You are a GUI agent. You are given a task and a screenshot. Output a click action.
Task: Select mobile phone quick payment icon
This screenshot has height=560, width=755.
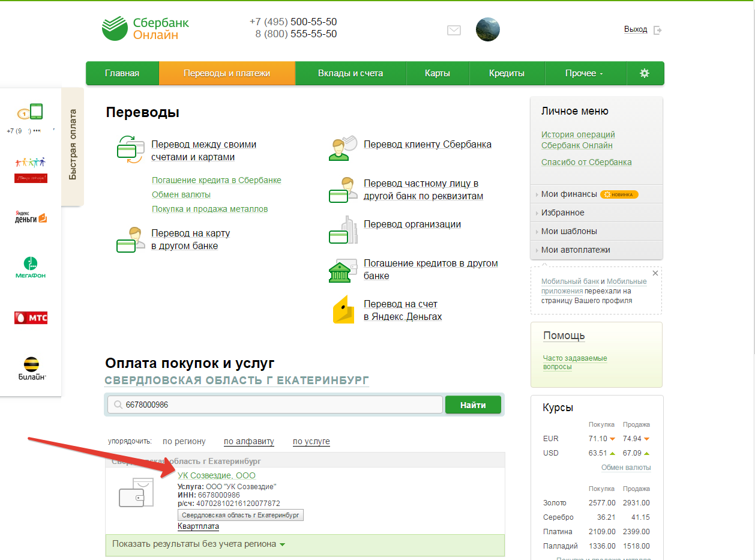pyautogui.click(x=31, y=112)
